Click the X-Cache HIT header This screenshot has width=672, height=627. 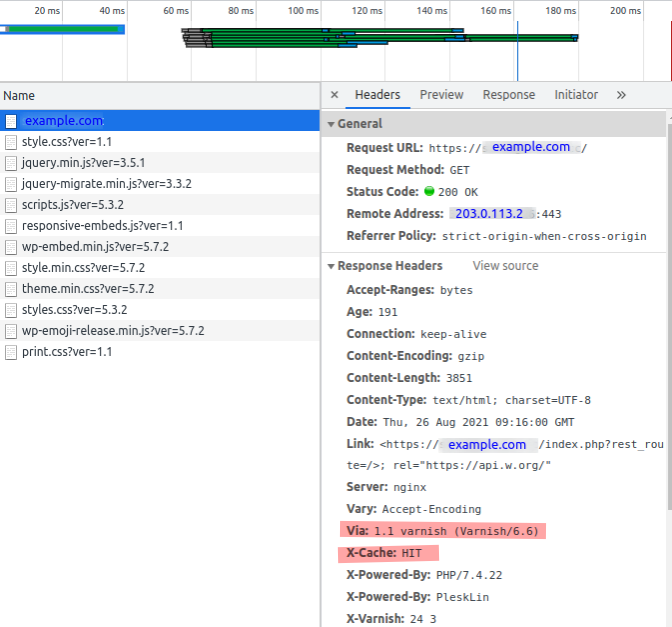pos(384,553)
